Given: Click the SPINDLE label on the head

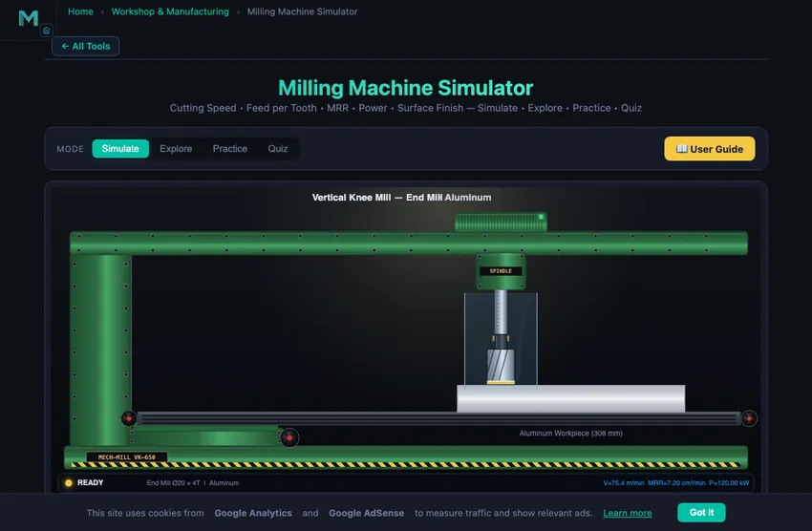Looking at the screenshot, I should click(x=501, y=270).
